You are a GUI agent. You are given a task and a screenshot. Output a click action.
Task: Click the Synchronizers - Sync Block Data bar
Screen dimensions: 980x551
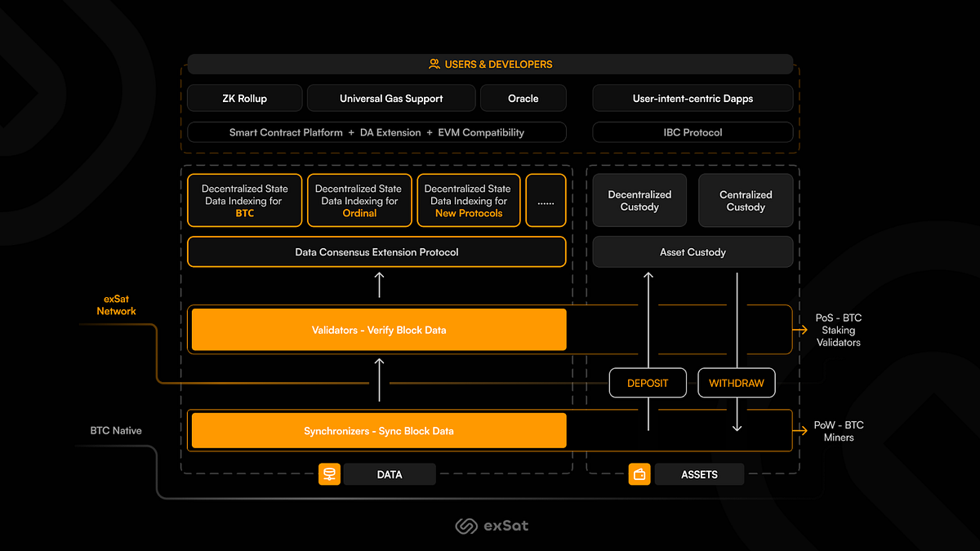pos(377,430)
